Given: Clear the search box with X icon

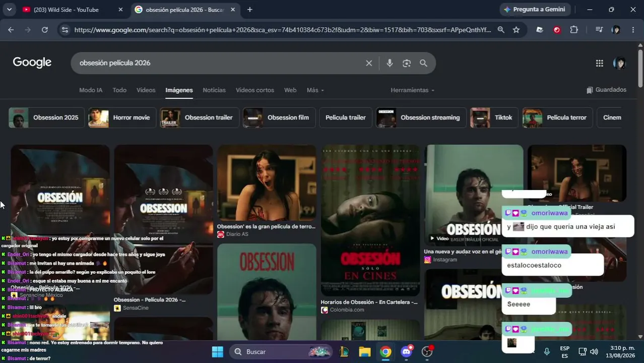Looking at the screenshot, I should pyautogui.click(x=369, y=63).
